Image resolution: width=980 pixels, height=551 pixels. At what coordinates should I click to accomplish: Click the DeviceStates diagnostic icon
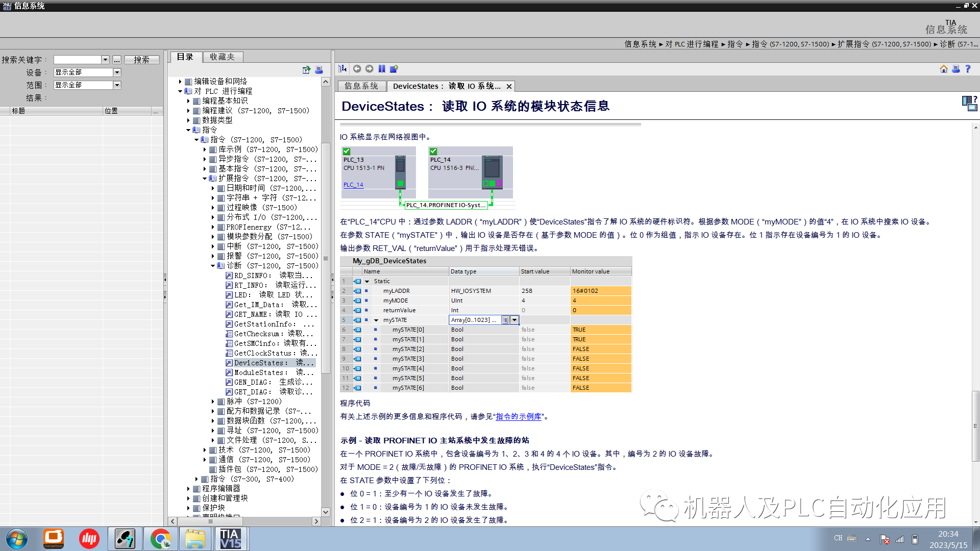click(228, 363)
